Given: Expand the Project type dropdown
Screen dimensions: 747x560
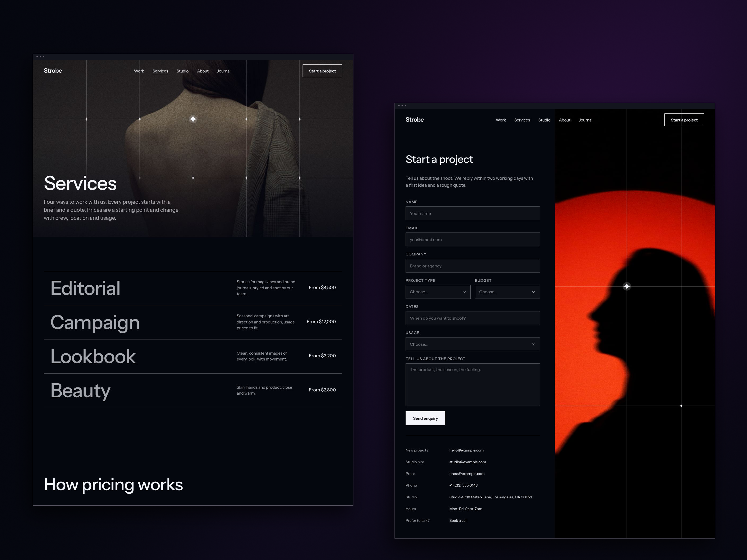Looking at the screenshot, I should (x=438, y=292).
